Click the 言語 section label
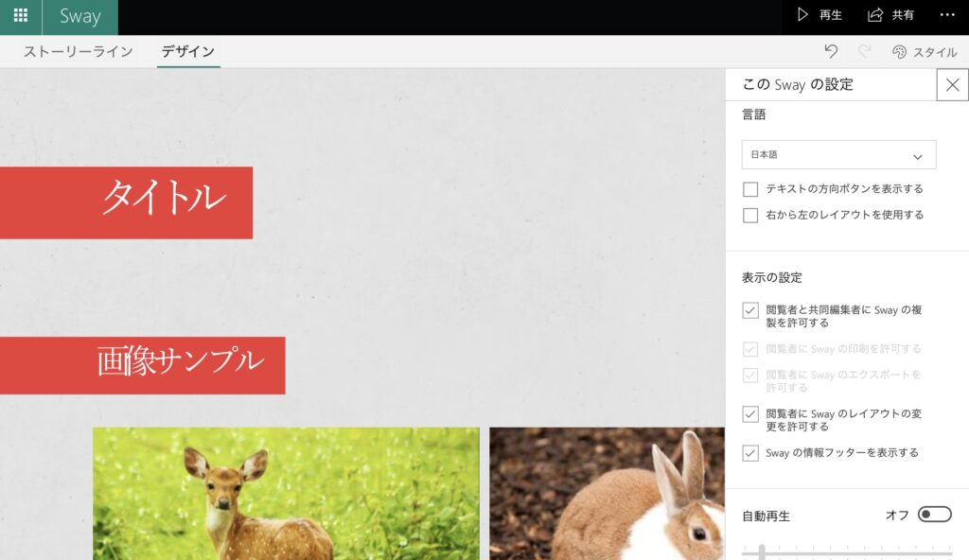The image size is (969, 560). 754,114
